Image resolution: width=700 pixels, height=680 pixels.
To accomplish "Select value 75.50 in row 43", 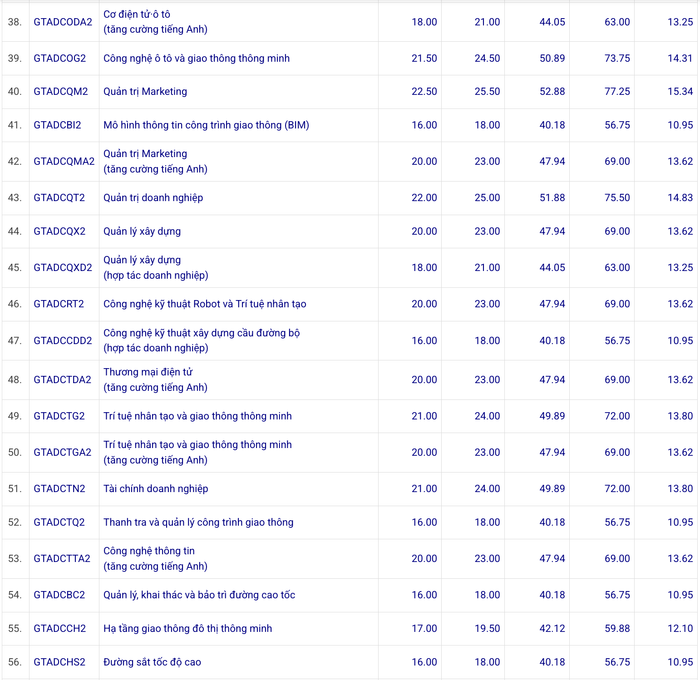I will click(617, 197).
